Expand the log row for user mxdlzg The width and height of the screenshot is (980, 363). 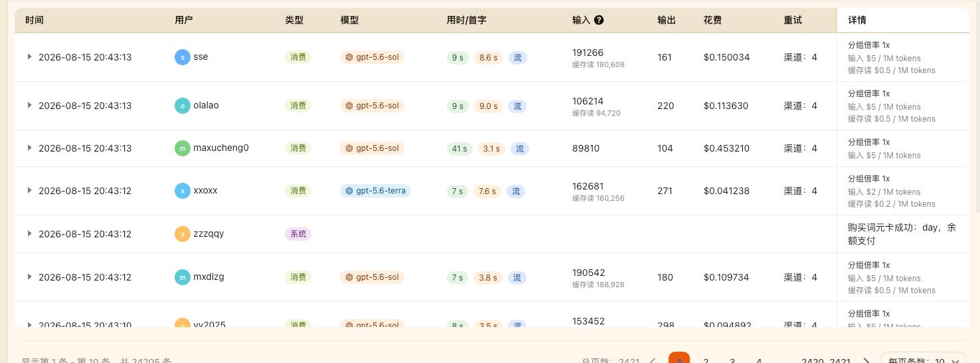click(29, 277)
